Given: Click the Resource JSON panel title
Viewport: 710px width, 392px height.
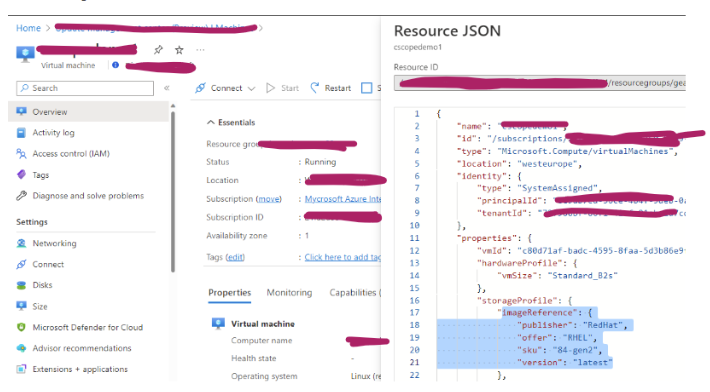Looking at the screenshot, I should (447, 31).
